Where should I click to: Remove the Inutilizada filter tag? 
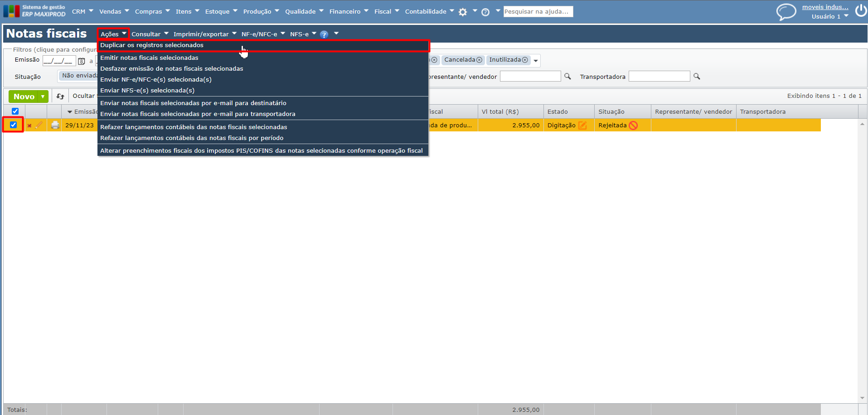525,60
